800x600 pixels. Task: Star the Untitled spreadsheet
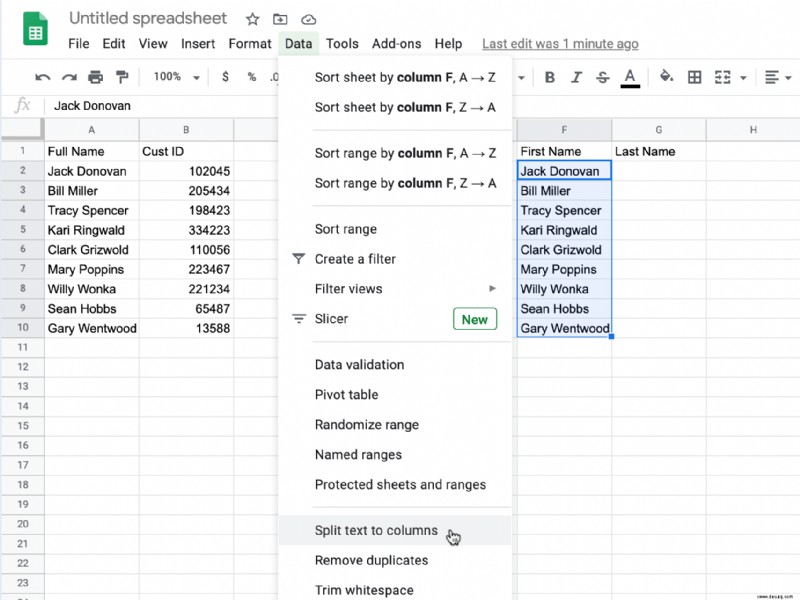253,19
